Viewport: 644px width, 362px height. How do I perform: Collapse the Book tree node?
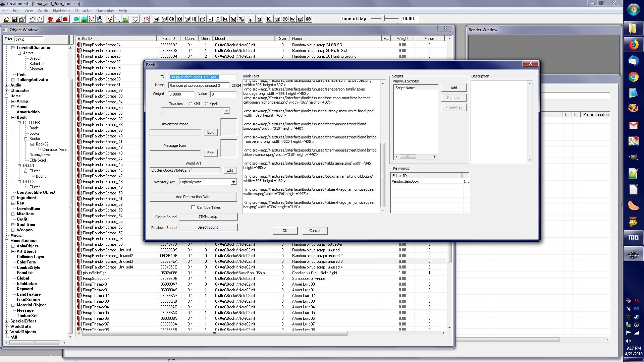(x=13, y=117)
